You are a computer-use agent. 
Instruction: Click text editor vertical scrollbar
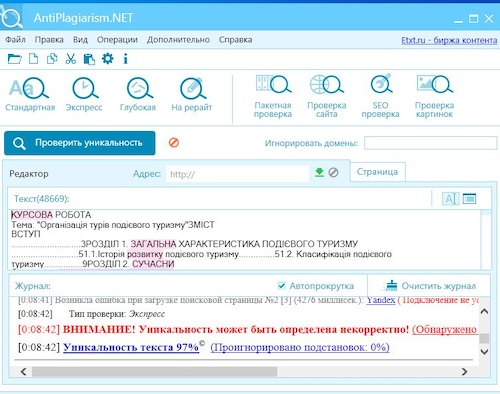point(486,239)
